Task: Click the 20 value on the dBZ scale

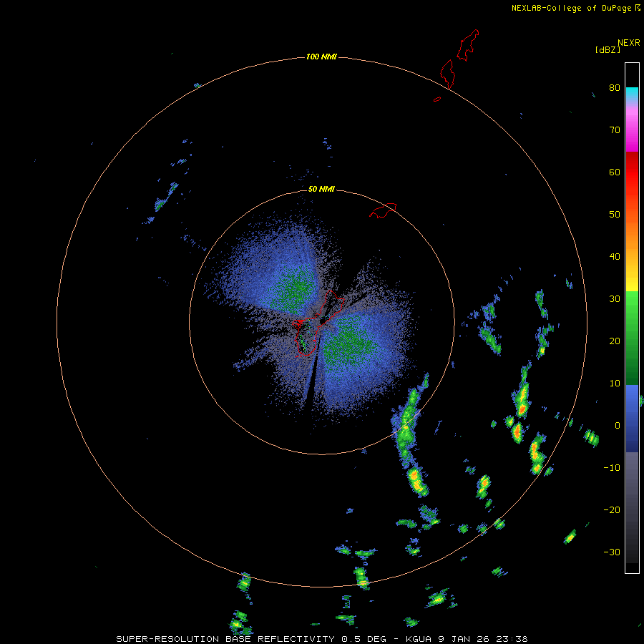Action: (615, 341)
